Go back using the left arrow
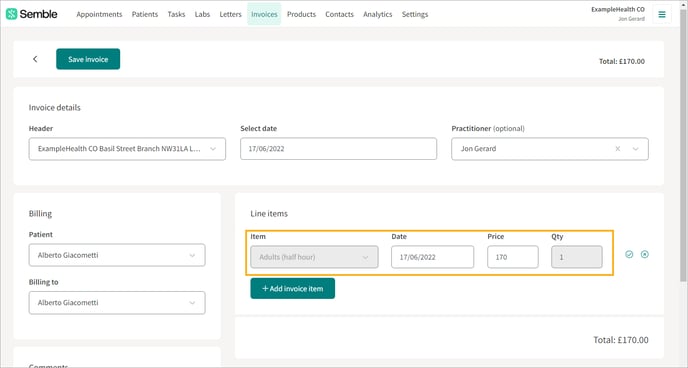The image size is (688, 368). point(35,59)
